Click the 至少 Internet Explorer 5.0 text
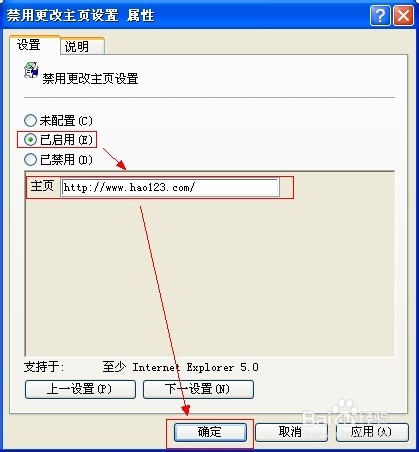The image size is (419, 452). pyautogui.click(x=180, y=367)
